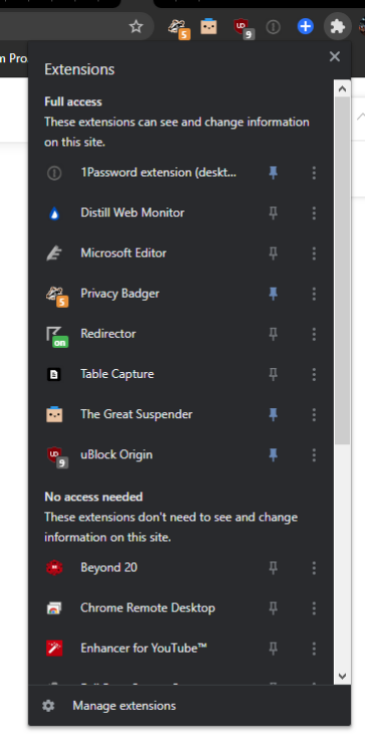
Task: Open The Great Suspender toolbar icon
Action: (x=209, y=26)
